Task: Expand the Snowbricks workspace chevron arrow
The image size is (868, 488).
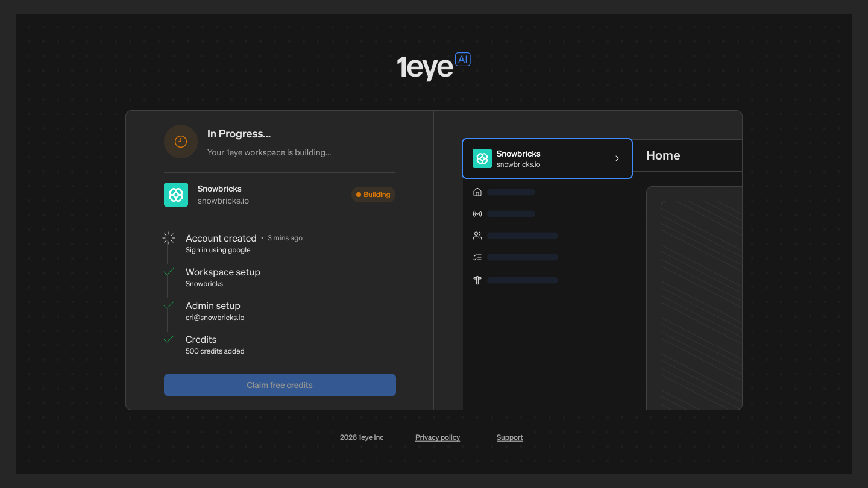Action: pyautogui.click(x=617, y=158)
